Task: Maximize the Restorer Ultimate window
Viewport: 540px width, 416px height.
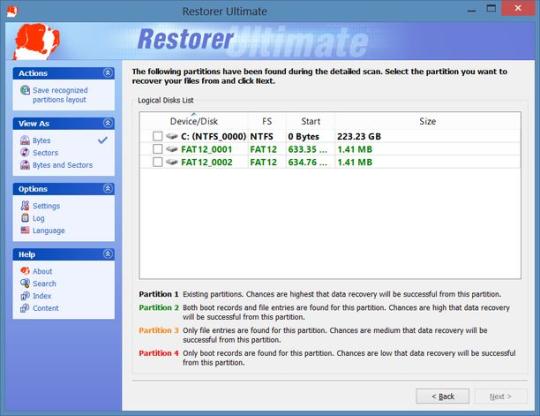Action: [491, 8]
